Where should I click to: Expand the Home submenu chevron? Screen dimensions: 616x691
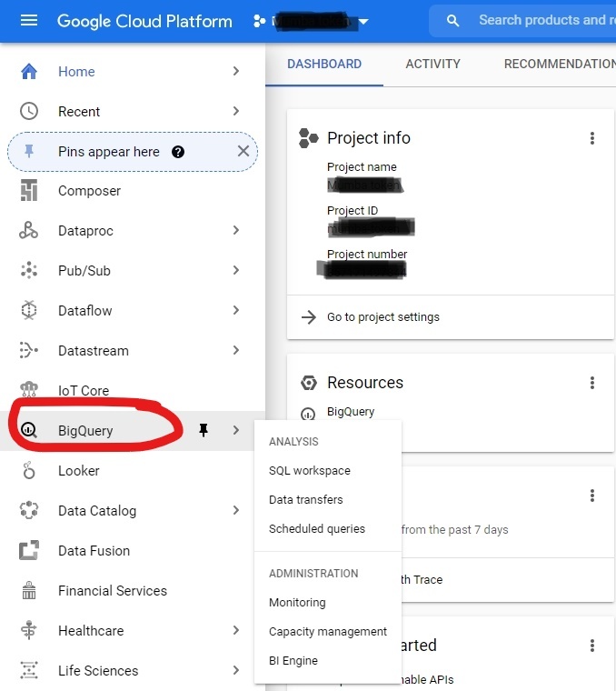point(236,71)
